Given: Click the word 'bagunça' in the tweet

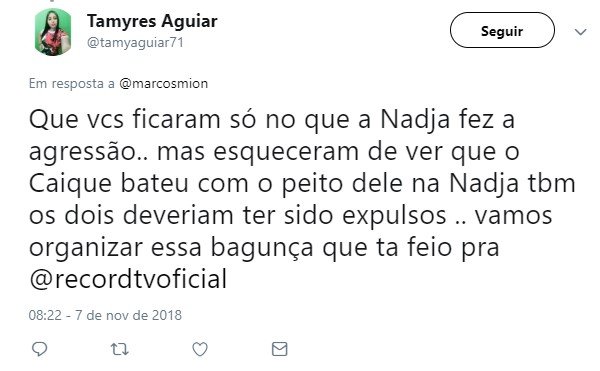Looking at the screenshot, I should pos(262,248).
